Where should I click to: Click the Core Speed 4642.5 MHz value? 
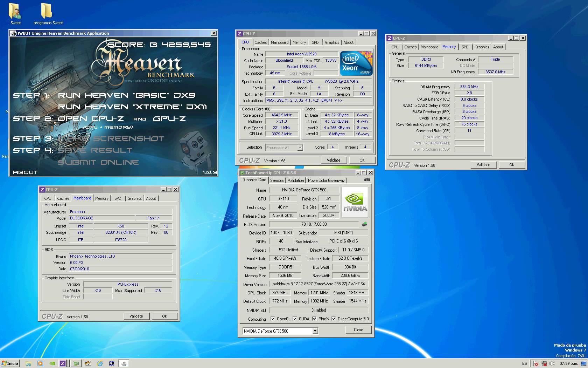[x=282, y=115]
